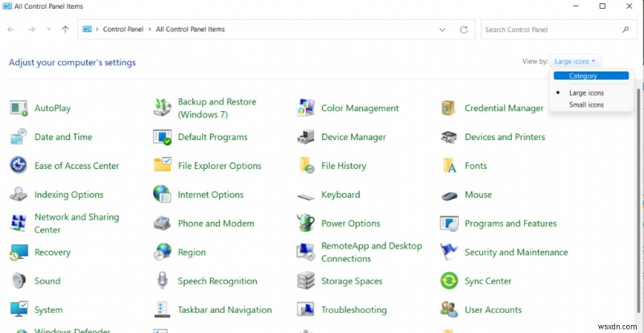Open the Network and Sharing Center icon
Screen dimensions: 644x333
pos(18,223)
